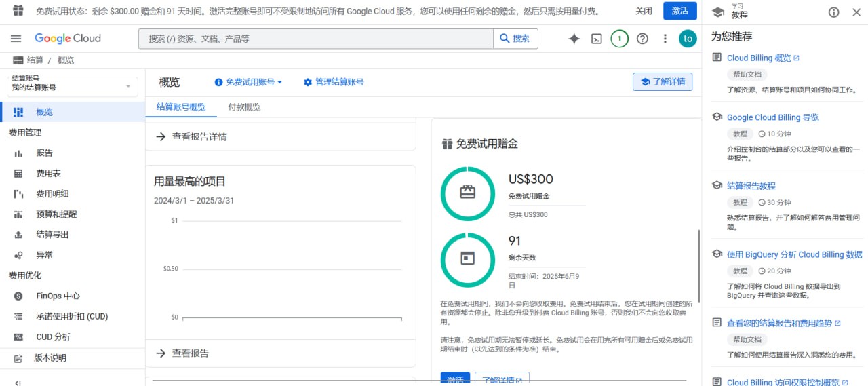Click the 用量最高的项目 card heading
This screenshot has width=868, height=386.
coord(190,181)
